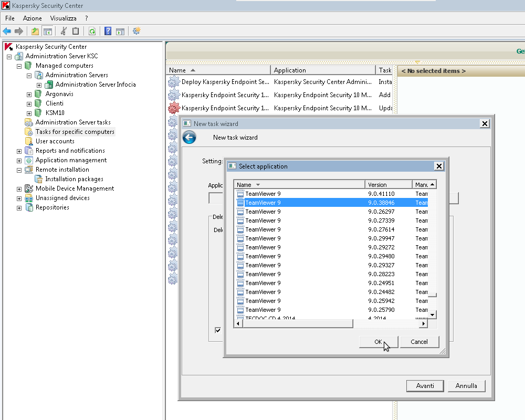The width and height of the screenshot is (525, 420).
Task: Click the Help question mark toolbar icon
Action: [108, 31]
